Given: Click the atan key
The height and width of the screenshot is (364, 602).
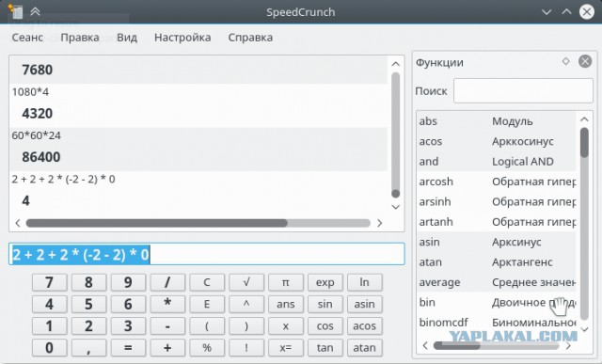Looking at the screenshot, I should 364,348.
